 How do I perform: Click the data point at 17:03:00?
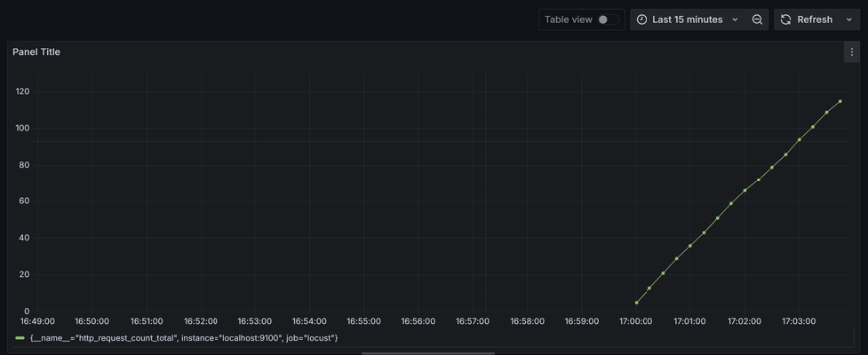pyautogui.click(x=799, y=139)
